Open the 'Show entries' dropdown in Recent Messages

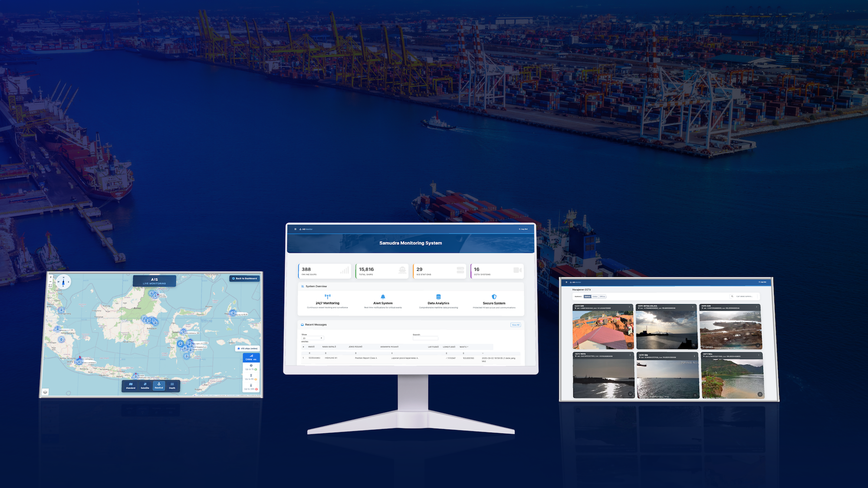pyautogui.click(x=312, y=338)
